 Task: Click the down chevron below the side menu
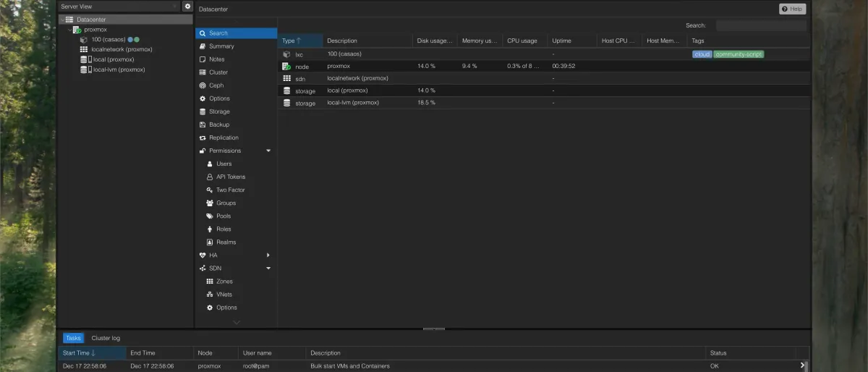236,322
